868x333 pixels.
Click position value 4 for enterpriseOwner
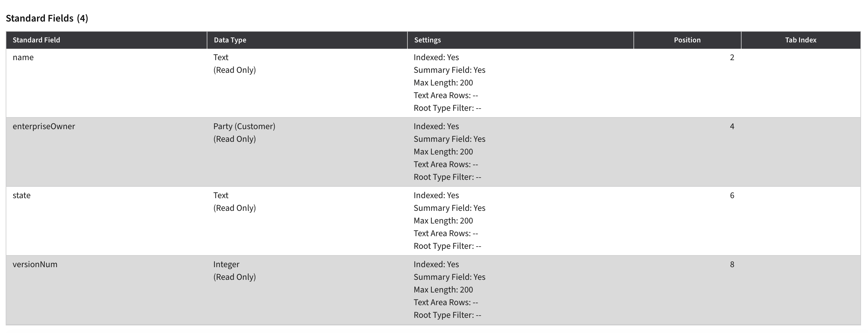click(732, 127)
